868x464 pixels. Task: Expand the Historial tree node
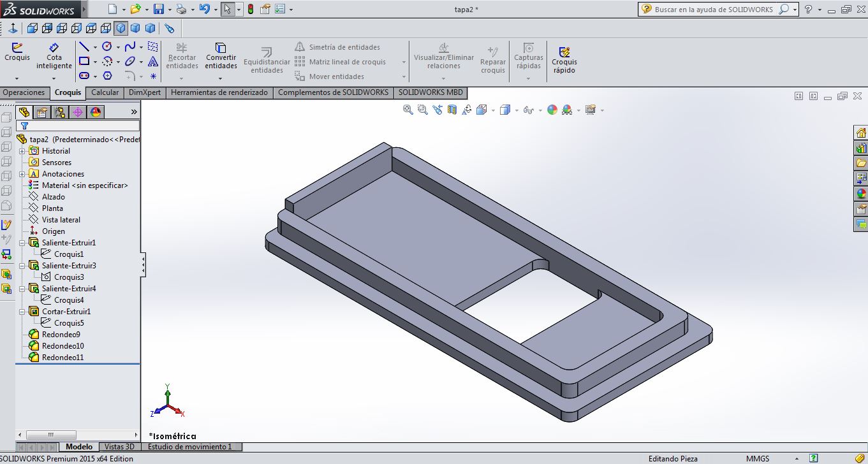tap(22, 151)
